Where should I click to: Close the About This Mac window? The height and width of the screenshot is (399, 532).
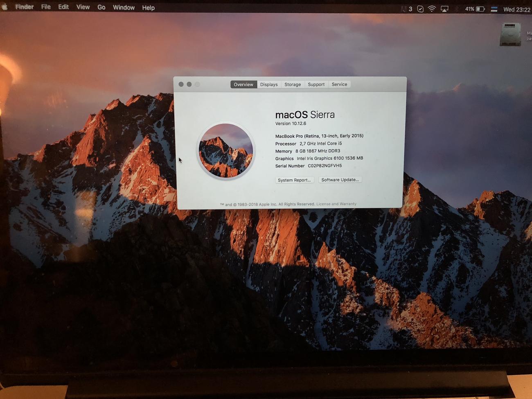(181, 84)
